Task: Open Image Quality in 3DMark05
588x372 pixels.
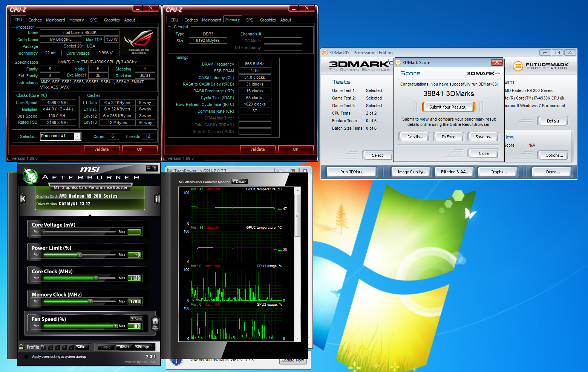Action: point(412,172)
